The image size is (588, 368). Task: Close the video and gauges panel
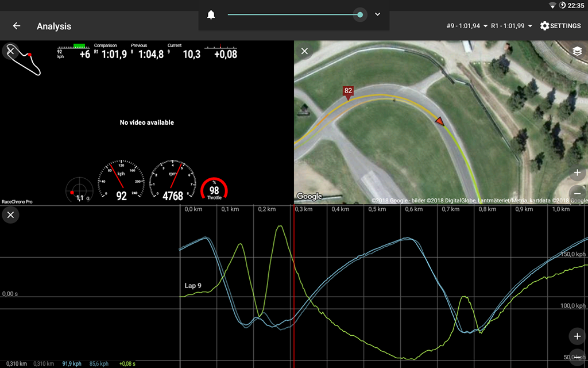click(10, 51)
